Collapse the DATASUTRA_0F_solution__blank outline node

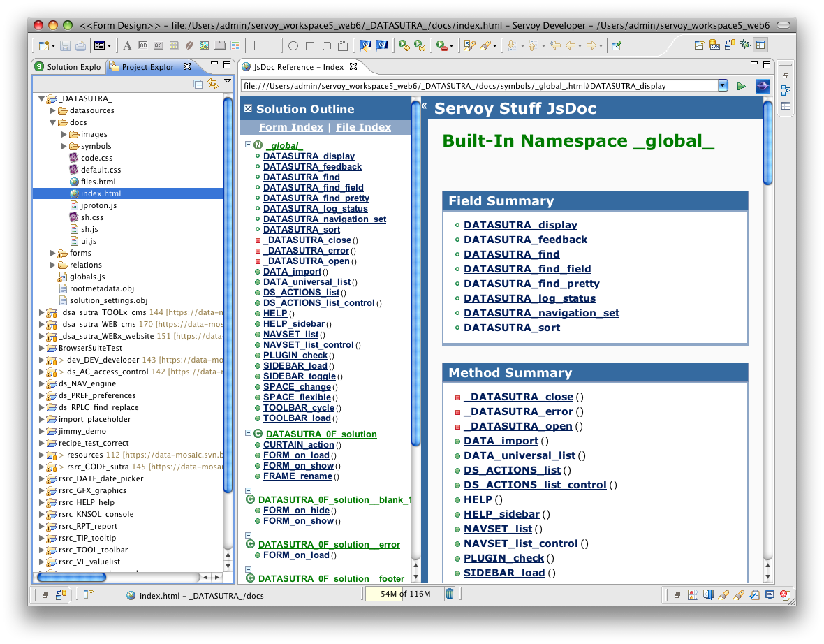click(x=248, y=490)
